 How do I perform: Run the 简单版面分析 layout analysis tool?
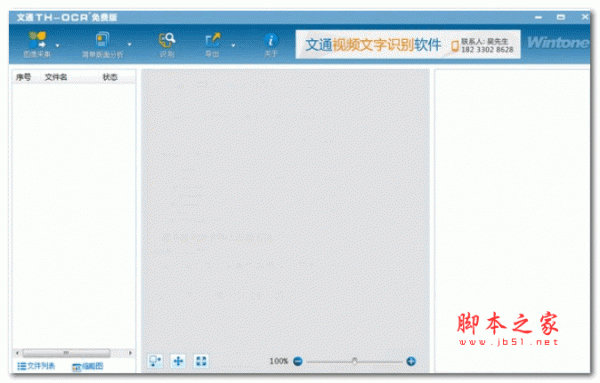pos(102,45)
